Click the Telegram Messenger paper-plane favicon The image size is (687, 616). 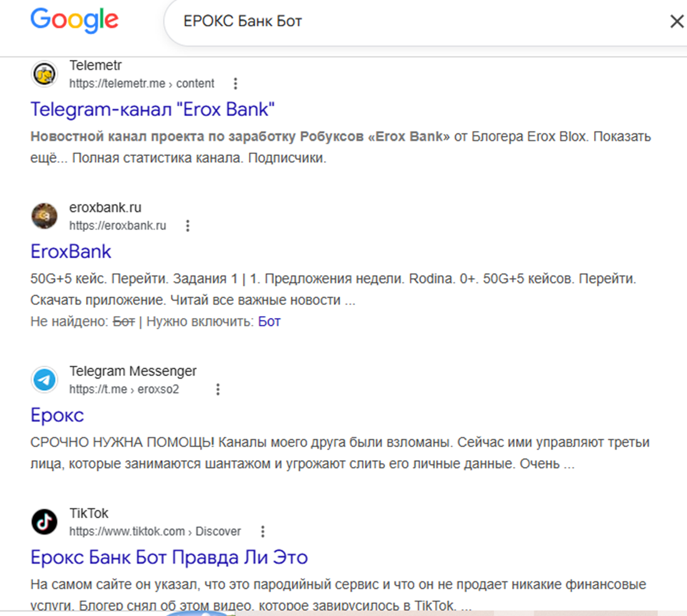44,380
